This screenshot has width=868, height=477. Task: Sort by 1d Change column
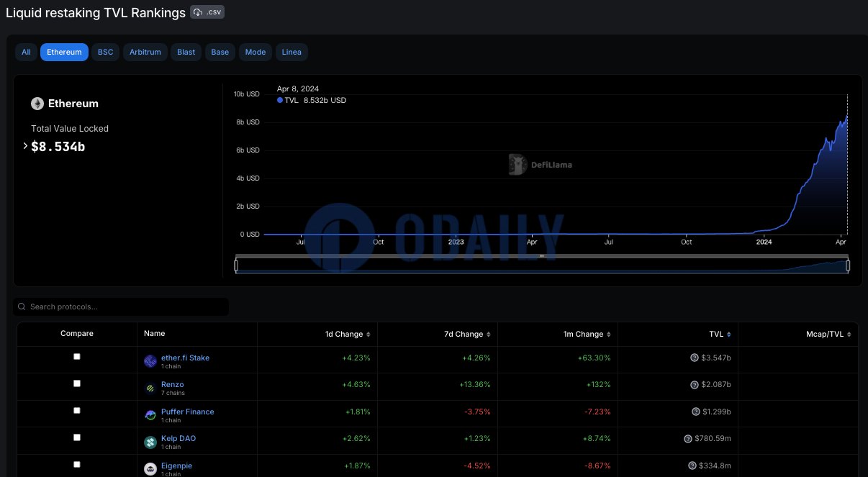click(348, 334)
